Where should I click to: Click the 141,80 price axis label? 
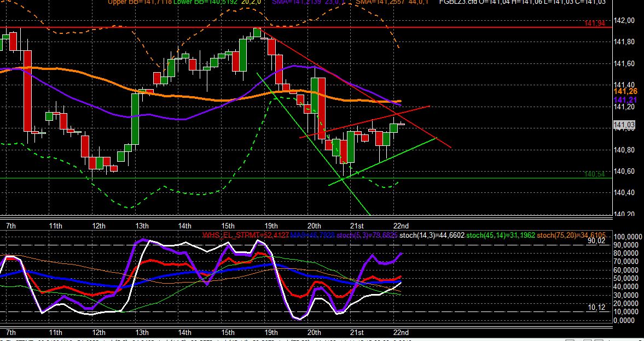(x=624, y=42)
